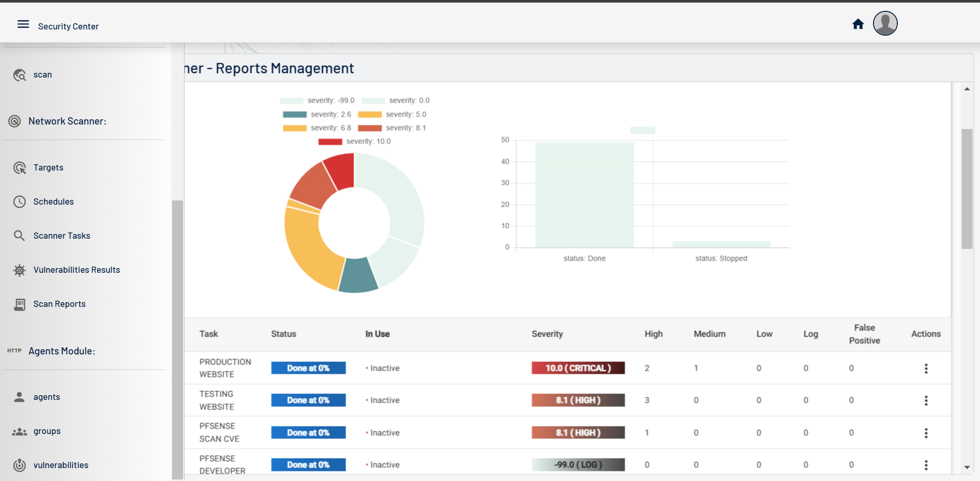Click the Vulnerabilities Results bug icon

point(20,270)
